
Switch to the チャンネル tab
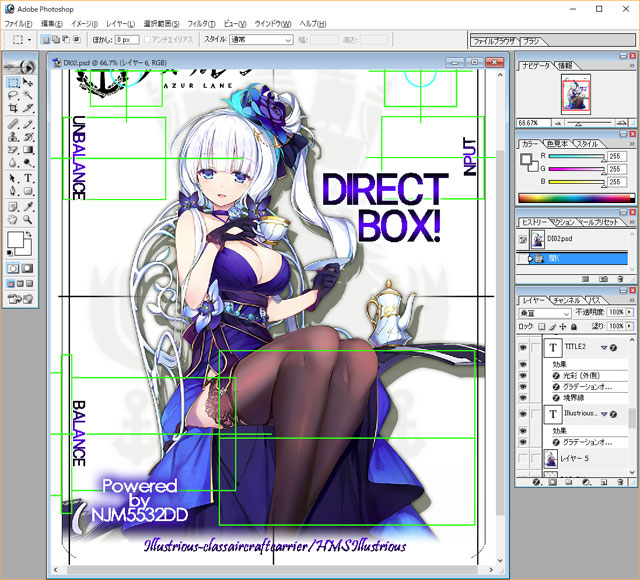click(x=566, y=300)
